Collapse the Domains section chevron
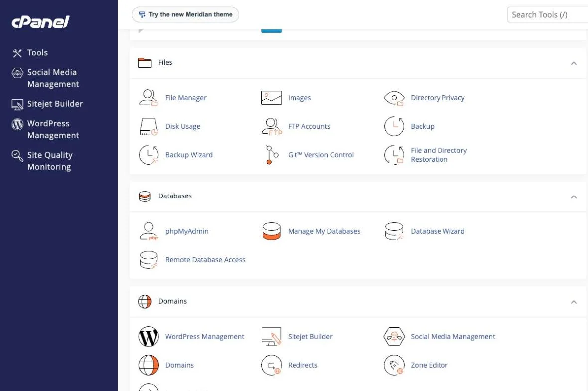 pyautogui.click(x=574, y=302)
